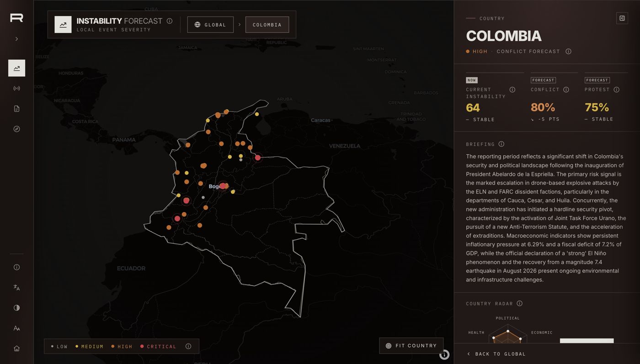Viewport: 640px width, 364px height.
Task: Click the info icon beside Country Radar
Action: [520, 304]
